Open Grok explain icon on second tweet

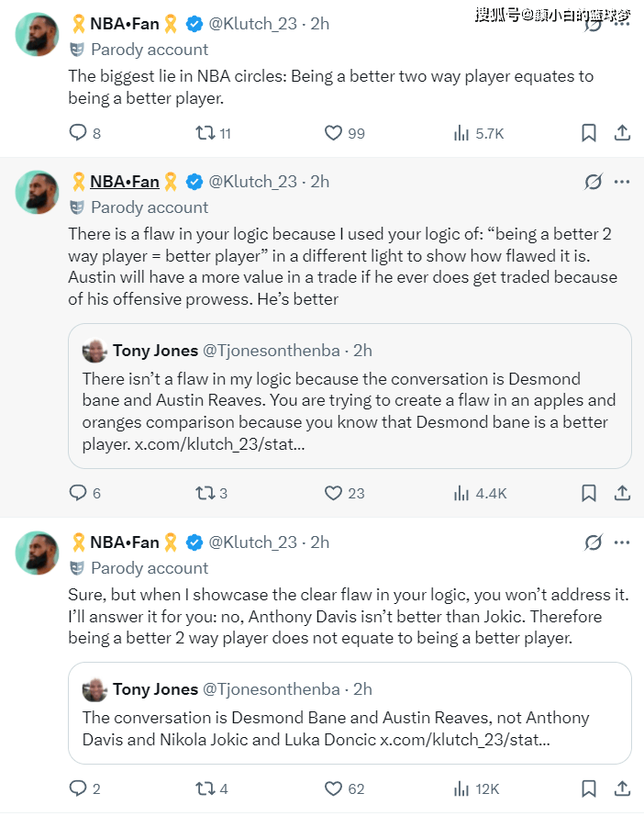[594, 182]
